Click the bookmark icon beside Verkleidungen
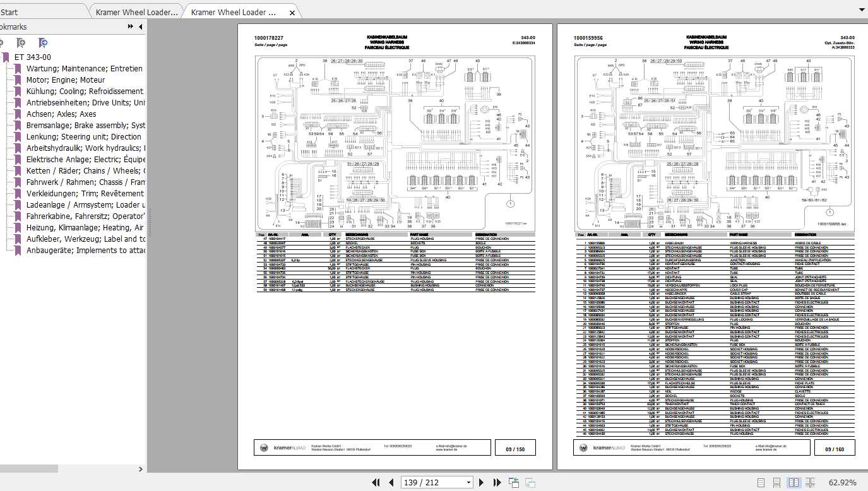 coord(18,194)
